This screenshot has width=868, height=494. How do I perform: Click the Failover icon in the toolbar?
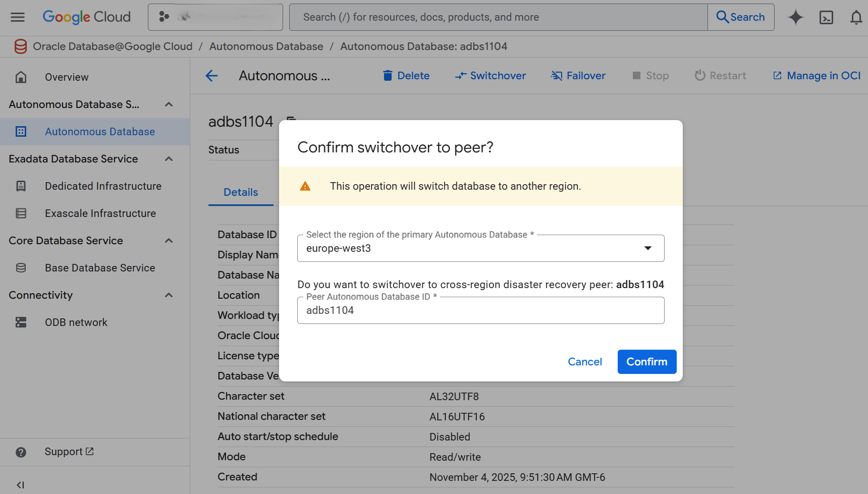[557, 75]
